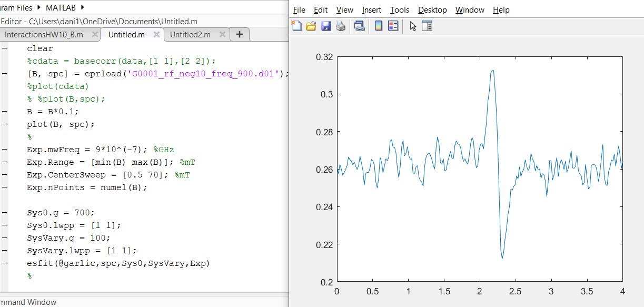Close the InteractionsHW10_B.m tab
Image resolution: width=644 pixels, height=307 pixels.
[x=95, y=34]
